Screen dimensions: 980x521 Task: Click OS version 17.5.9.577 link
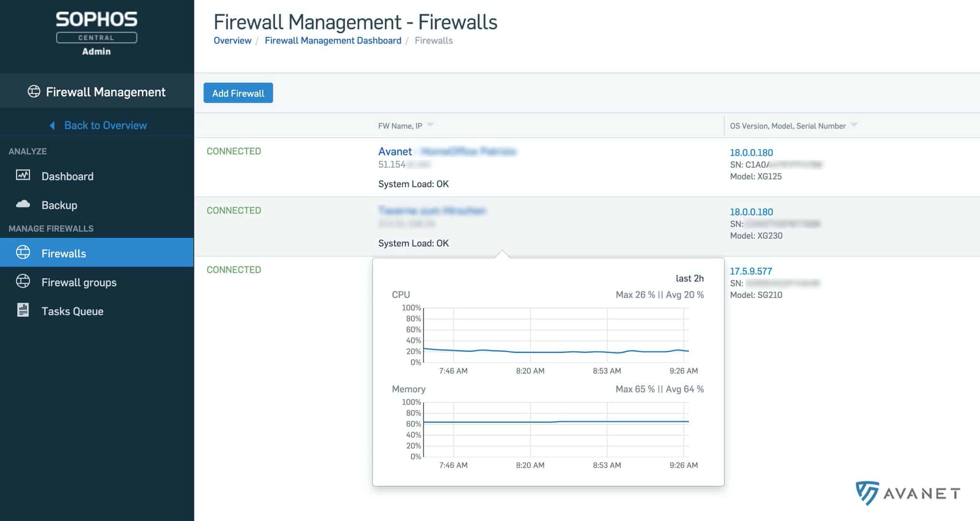[751, 271]
